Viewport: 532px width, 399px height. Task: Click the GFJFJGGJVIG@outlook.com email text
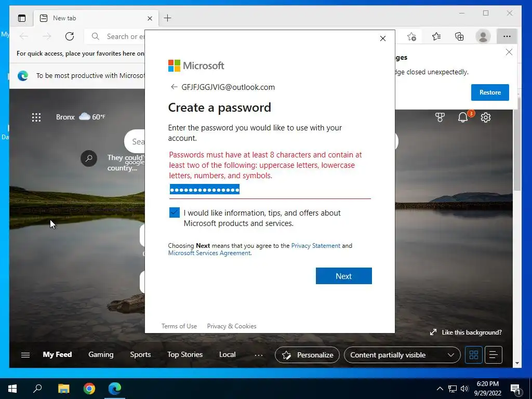(x=228, y=87)
